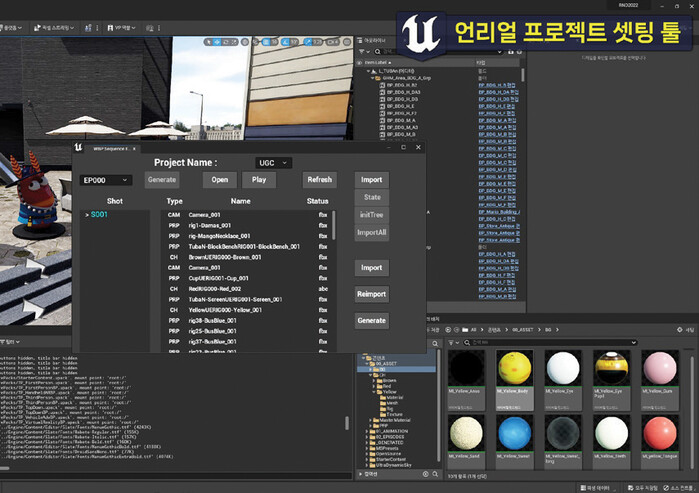This screenshot has height=493, width=699.
Task: Click the Content Browser settings gear icon
Action: click(x=680, y=330)
